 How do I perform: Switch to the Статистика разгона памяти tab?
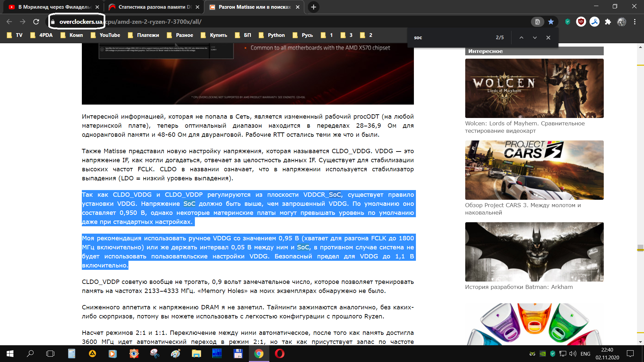(154, 7)
